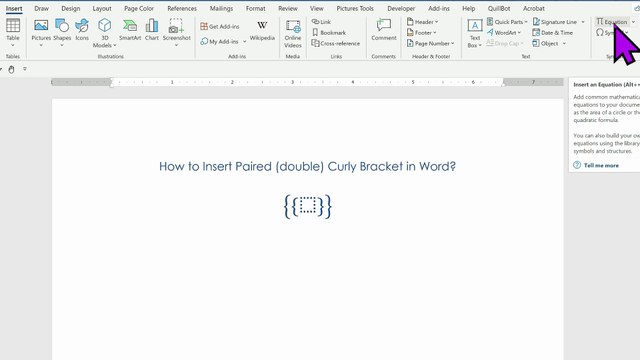
Task: Insert WordArt
Action: point(504,32)
